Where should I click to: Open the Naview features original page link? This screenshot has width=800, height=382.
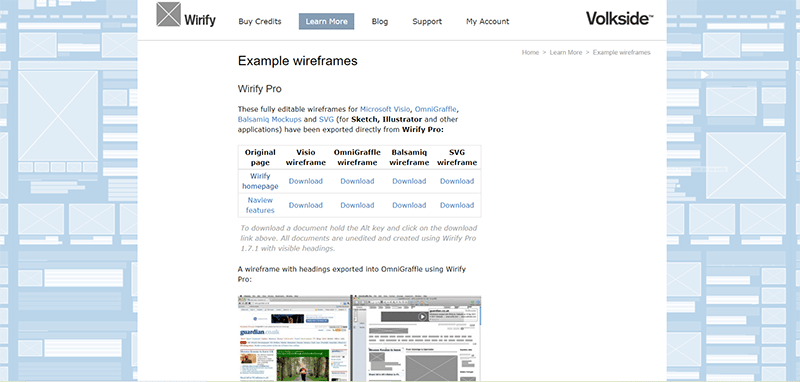(x=260, y=205)
